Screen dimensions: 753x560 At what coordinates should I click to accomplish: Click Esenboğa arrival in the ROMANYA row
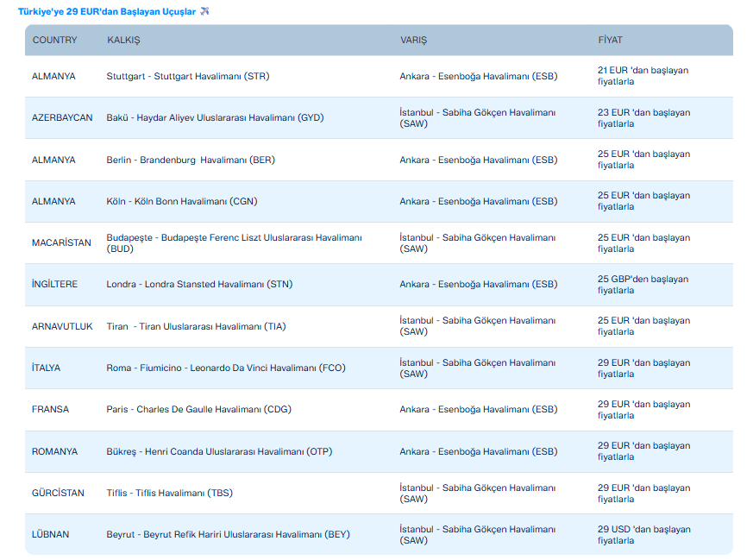[x=479, y=451]
